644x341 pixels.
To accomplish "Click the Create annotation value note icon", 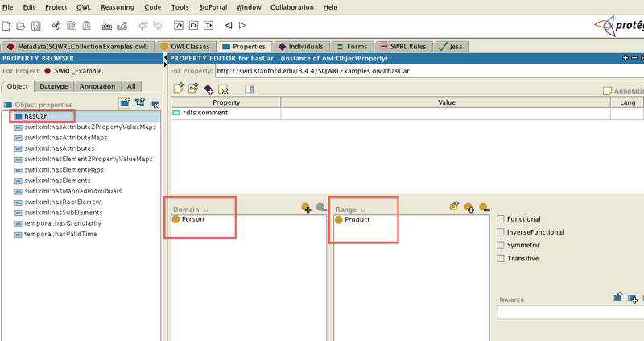I will pos(178,88).
